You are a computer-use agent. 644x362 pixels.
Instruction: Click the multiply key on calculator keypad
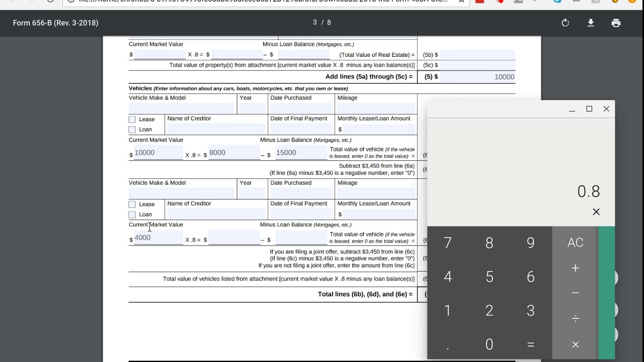pyautogui.click(x=575, y=344)
